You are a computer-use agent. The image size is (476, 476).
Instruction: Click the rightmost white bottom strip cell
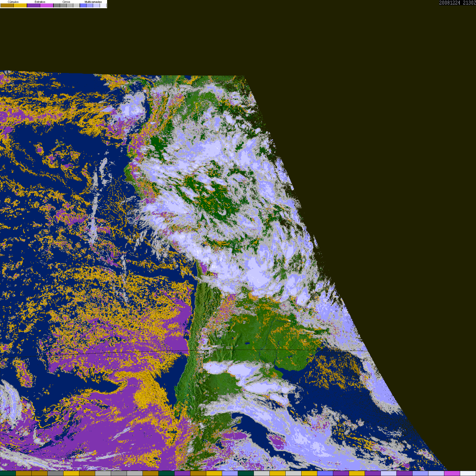(x=468, y=473)
